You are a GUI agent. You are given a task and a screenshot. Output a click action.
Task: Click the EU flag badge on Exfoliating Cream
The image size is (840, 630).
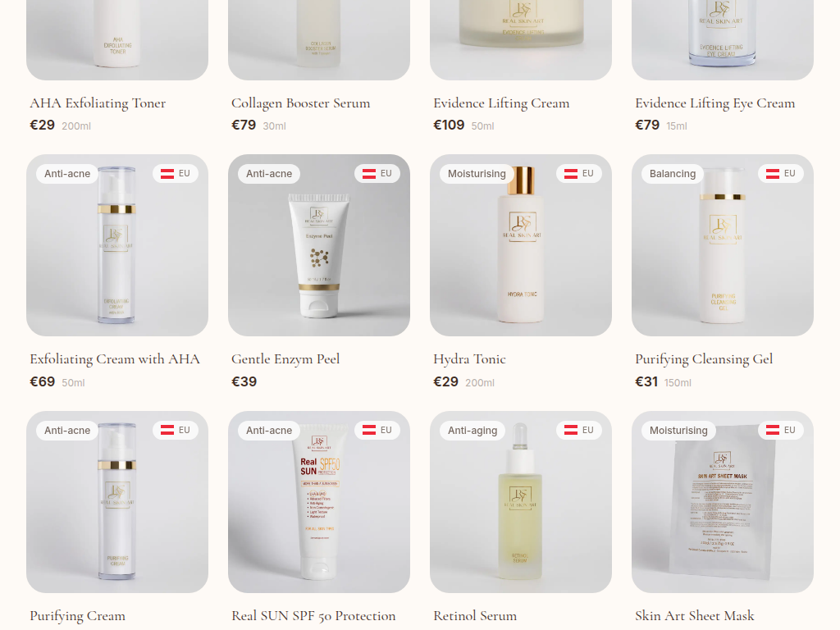click(x=176, y=174)
